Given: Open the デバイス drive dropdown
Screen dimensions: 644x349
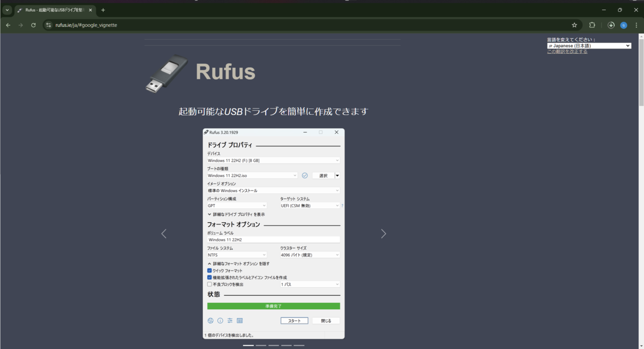Looking at the screenshot, I should click(274, 161).
